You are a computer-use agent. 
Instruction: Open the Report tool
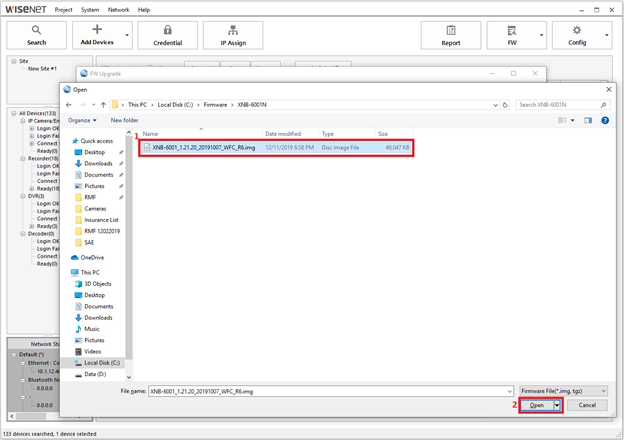pos(451,35)
